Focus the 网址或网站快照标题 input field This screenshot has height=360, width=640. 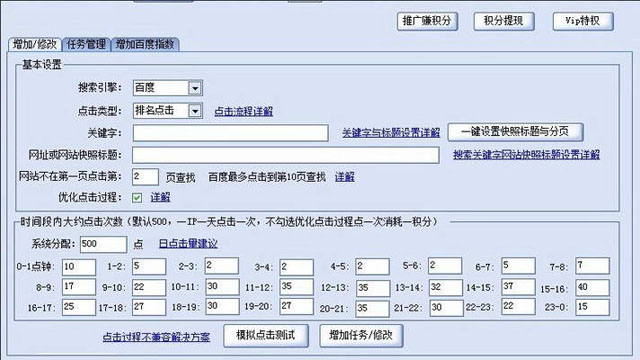click(286, 155)
